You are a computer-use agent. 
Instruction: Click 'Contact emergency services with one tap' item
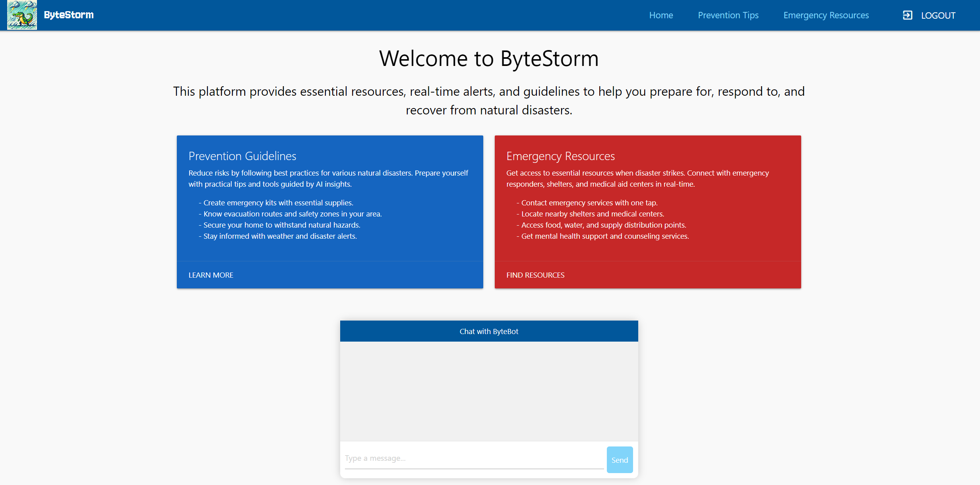point(589,203)
